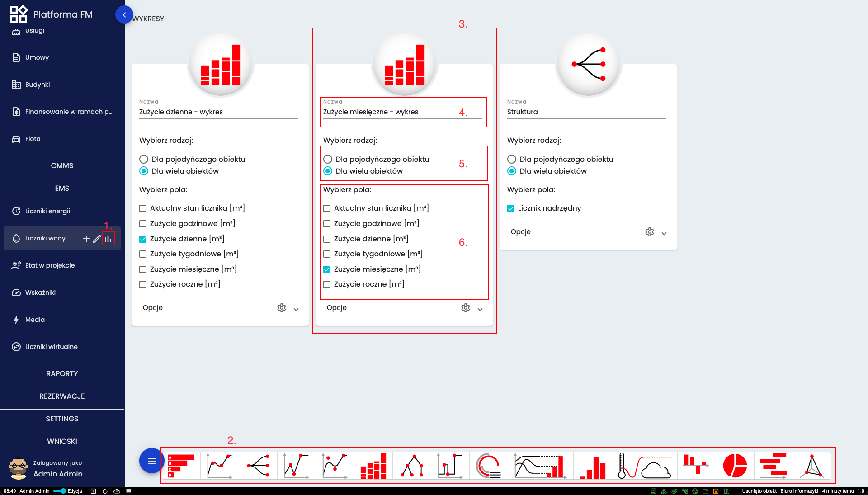
Task: Open settings gear in Zużycie dzienne card
Action: 282,308
